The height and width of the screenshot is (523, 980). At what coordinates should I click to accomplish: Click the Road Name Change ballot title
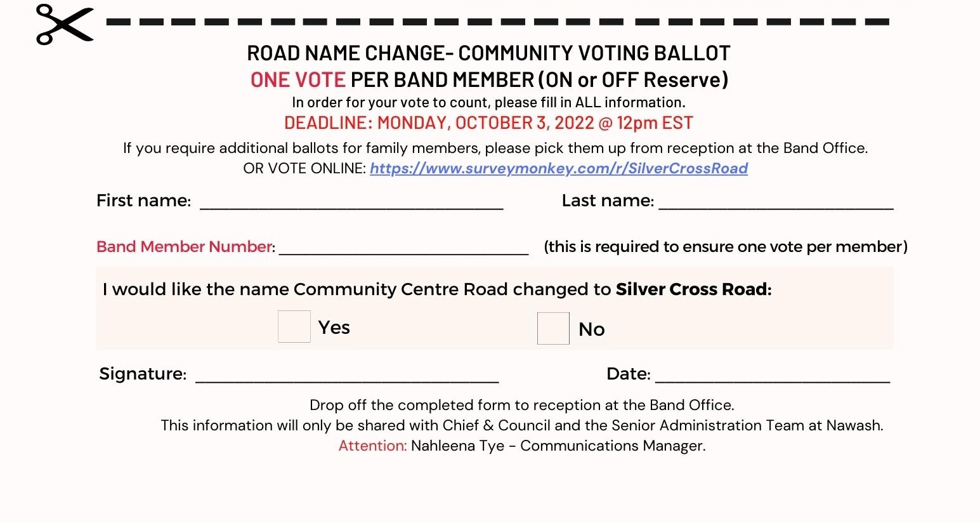[x=488, y=53]
